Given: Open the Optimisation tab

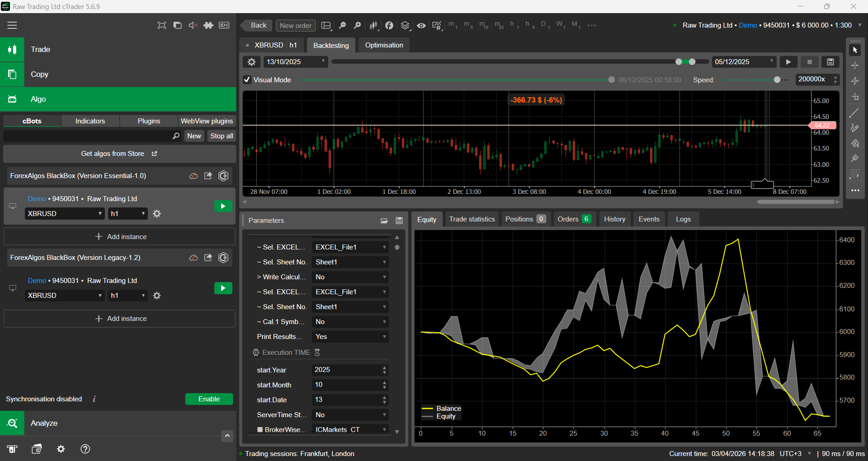Looking at the screenshot, I should click(384, 45).
